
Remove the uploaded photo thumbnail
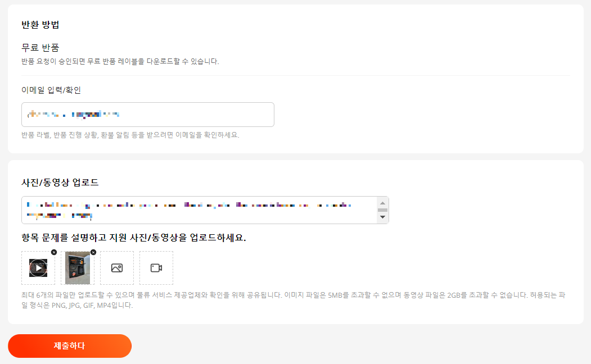pos(93,252)
